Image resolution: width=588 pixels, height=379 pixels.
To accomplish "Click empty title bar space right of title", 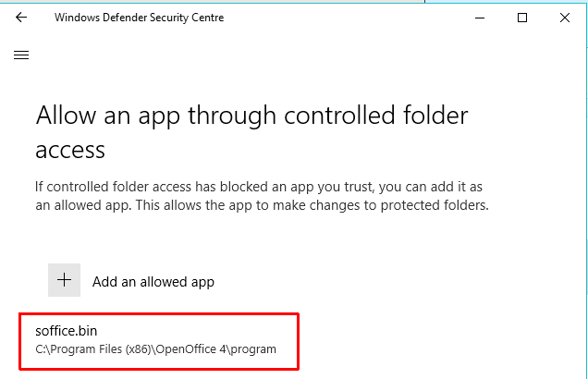I will (x=351, y=18).
